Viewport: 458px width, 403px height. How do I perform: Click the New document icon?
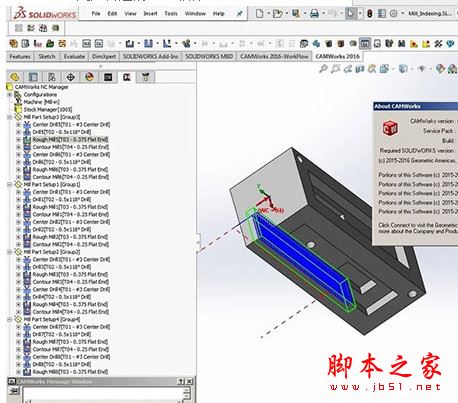[260, 14]
